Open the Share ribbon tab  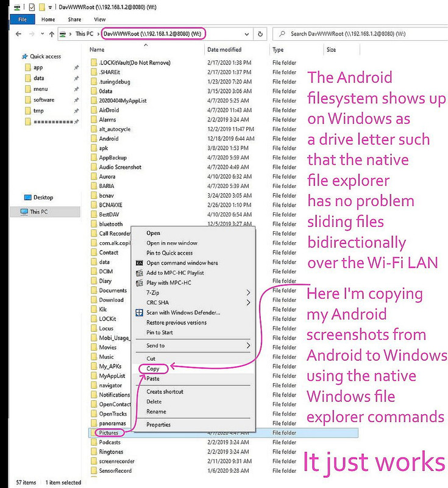74,20
